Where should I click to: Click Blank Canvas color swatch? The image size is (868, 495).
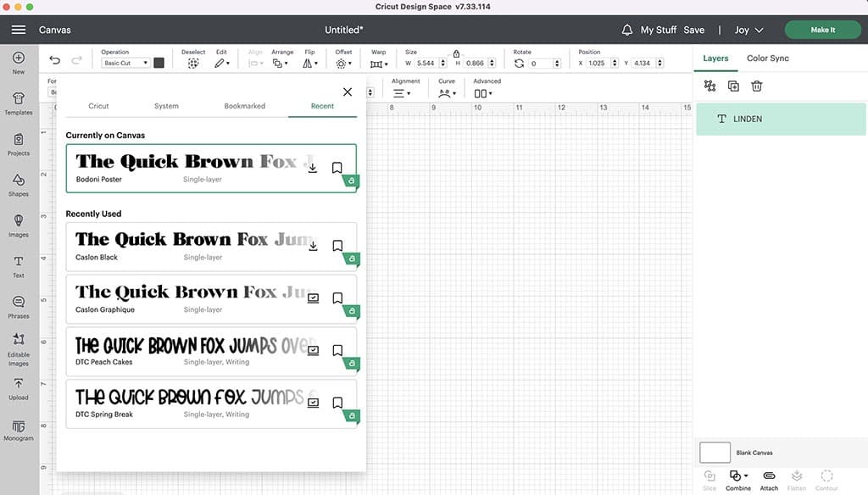[715, 453]
